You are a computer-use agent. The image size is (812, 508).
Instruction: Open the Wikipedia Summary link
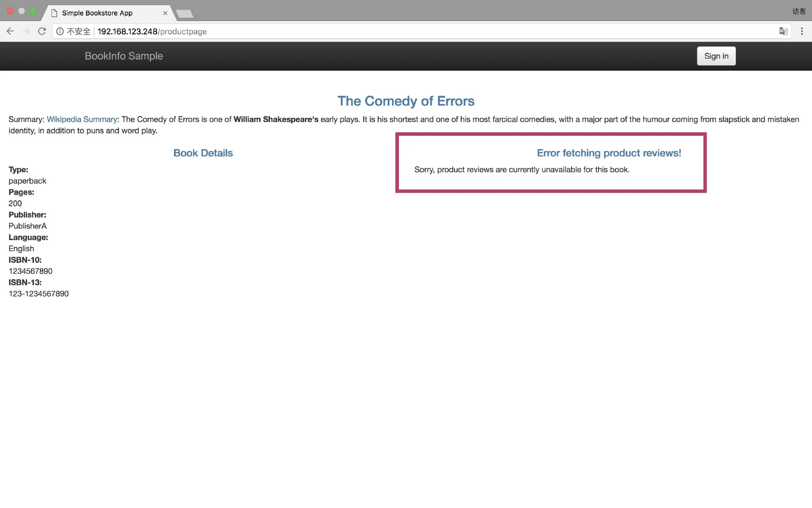82,119
